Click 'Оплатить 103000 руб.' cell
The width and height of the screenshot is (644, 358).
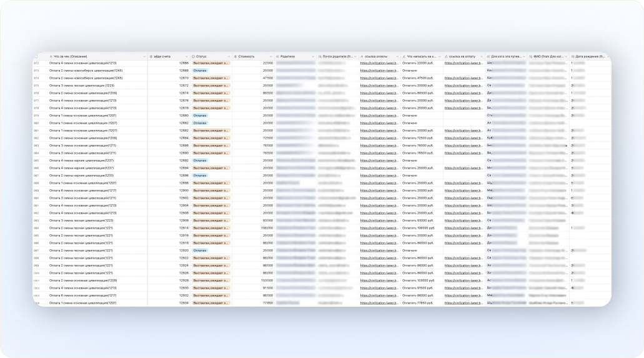pyautogui.click(x=419, y=281)
